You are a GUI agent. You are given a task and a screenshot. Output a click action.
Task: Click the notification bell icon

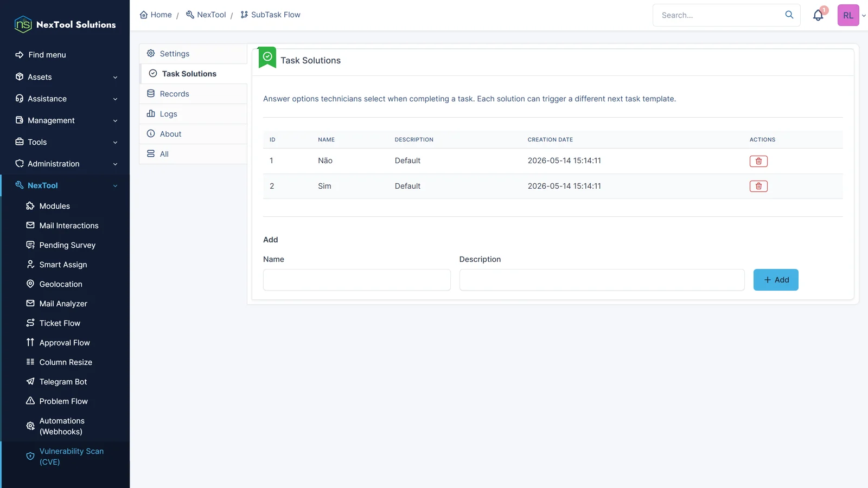[x=818, y=15]
